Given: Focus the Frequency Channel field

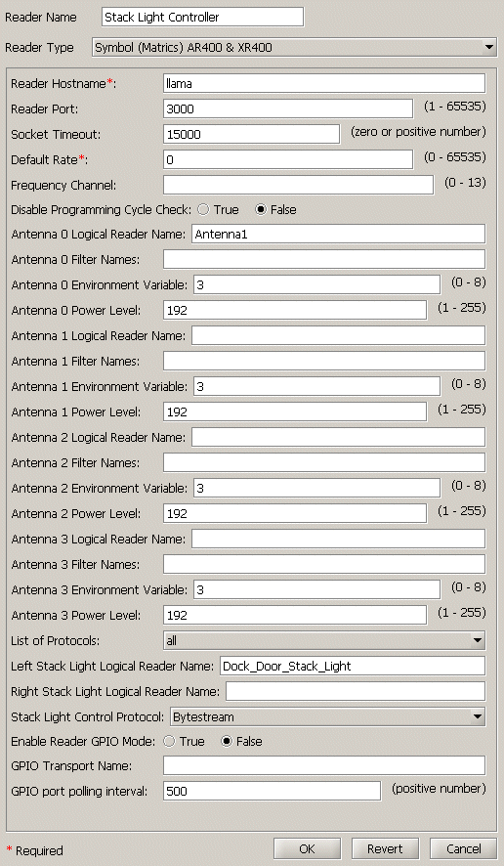Looking at the screenshot, I should [x=299, y=185].
